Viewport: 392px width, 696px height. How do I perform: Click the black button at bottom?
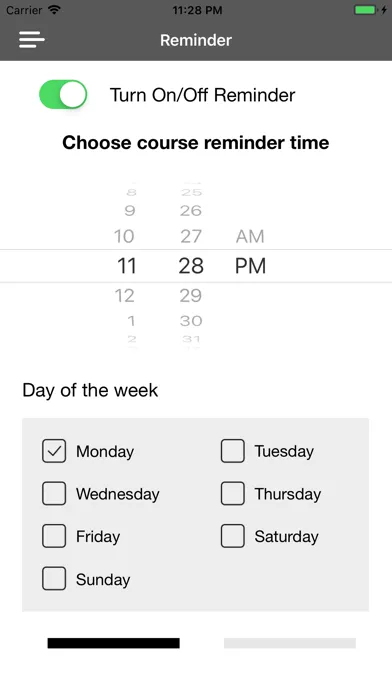pos(114,643)
